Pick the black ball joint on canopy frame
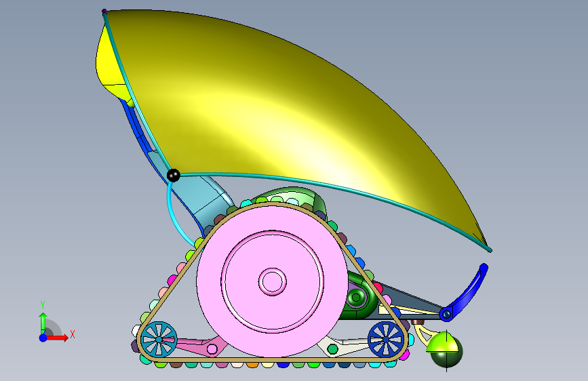 point(173,175)
